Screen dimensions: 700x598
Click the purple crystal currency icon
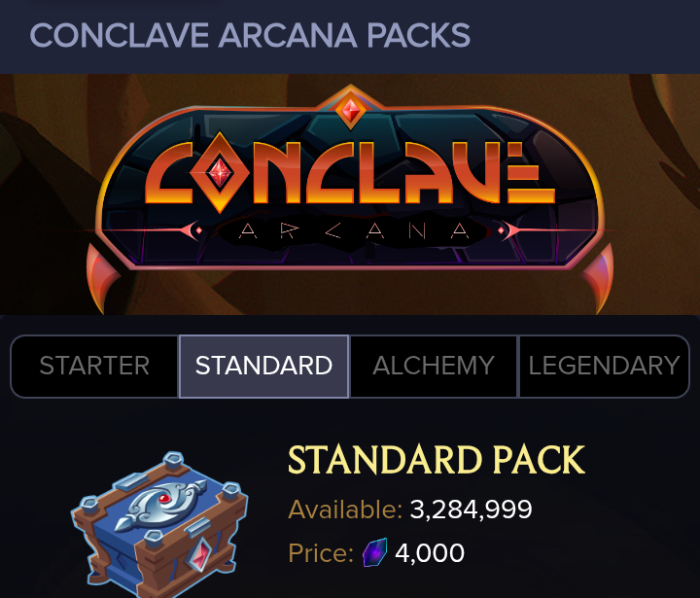[x=374, y=552]
